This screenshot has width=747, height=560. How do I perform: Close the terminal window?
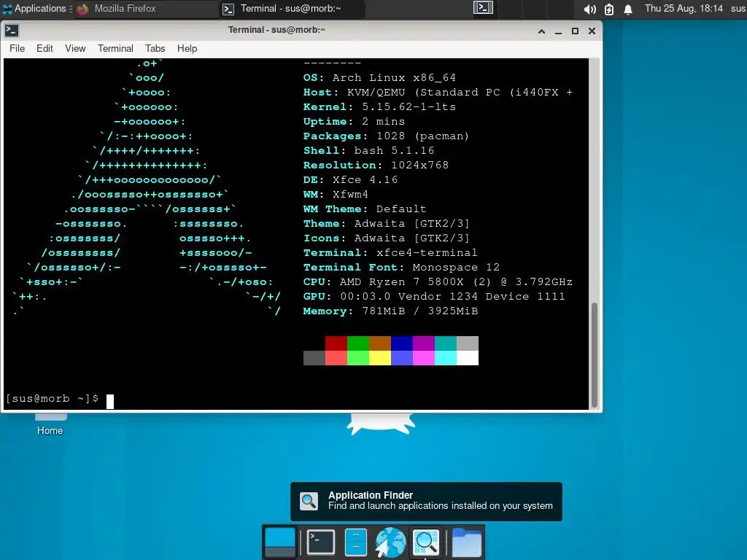click(x=592, y=31)
